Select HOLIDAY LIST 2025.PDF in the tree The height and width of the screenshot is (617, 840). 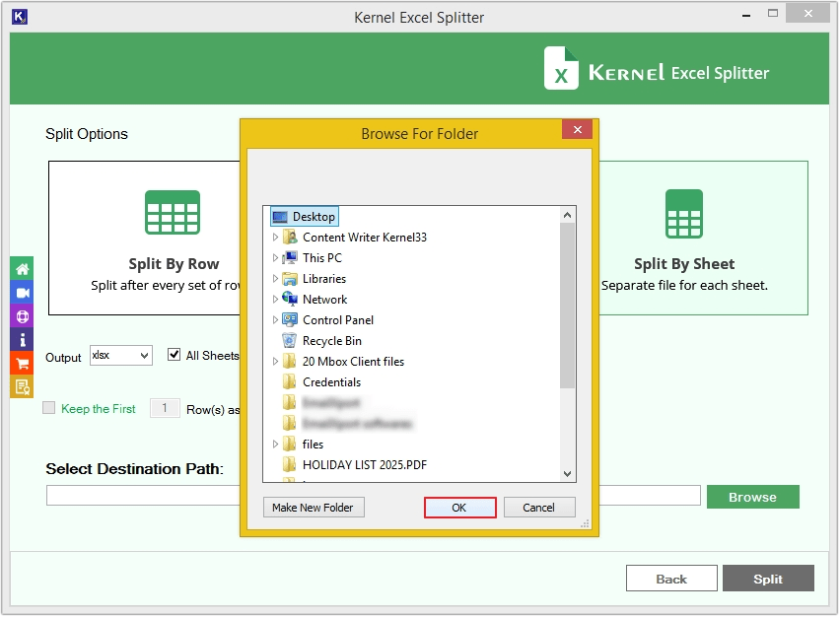click(x=365, y=465)
